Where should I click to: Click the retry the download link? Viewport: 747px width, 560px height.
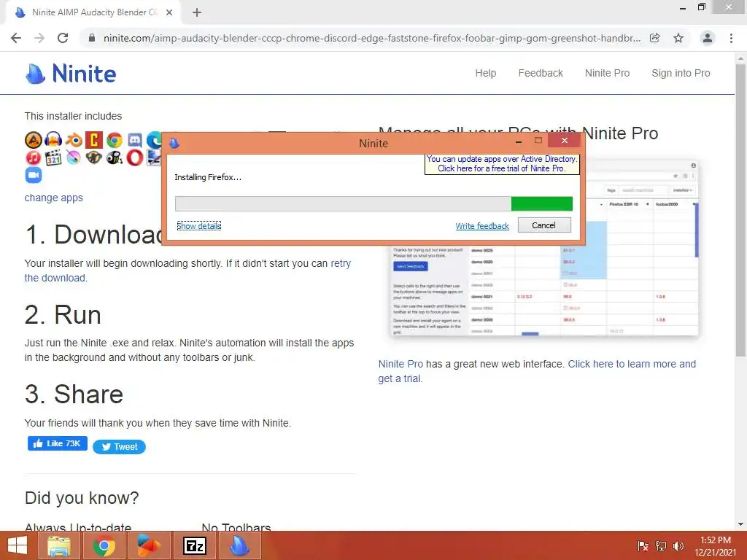(x=341, y=263)
